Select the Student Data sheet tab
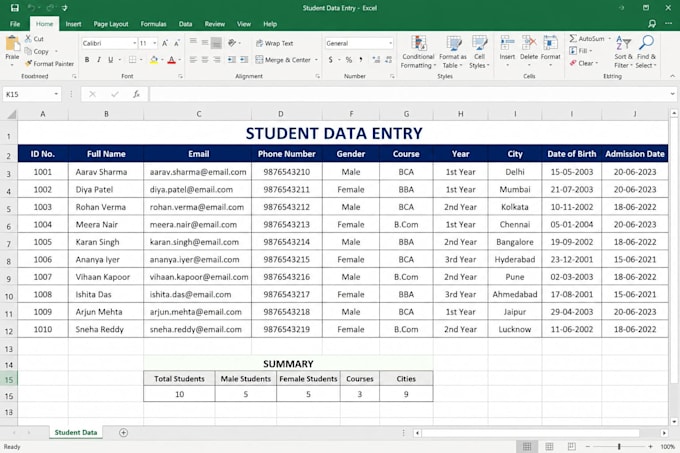680x453 pixels. click(x=76, y=432)
